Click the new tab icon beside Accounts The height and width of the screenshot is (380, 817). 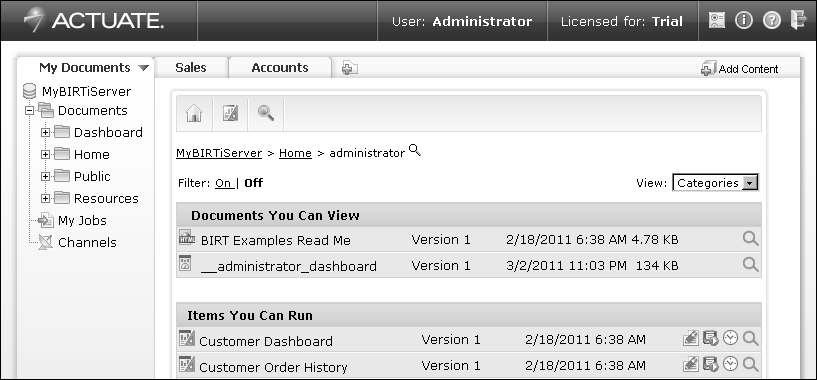[x=350, y=68]
